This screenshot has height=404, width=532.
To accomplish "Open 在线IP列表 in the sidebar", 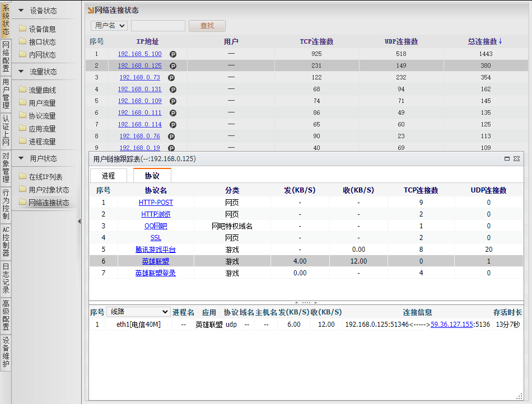I will 45,177.
